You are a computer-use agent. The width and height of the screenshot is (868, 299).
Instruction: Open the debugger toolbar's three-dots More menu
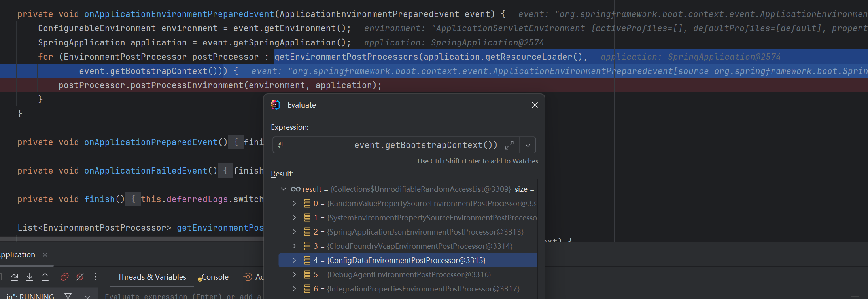(95, 277)
